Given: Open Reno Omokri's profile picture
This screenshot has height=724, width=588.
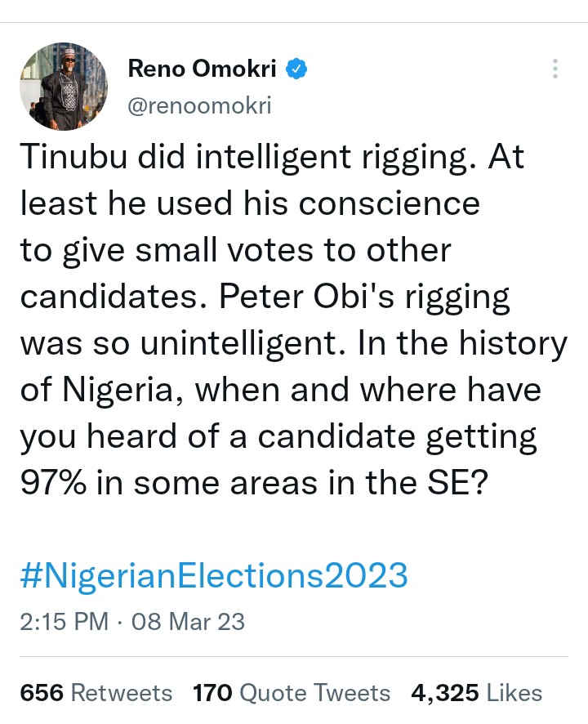Looking at the screenshot, I should tap(63, 87).
